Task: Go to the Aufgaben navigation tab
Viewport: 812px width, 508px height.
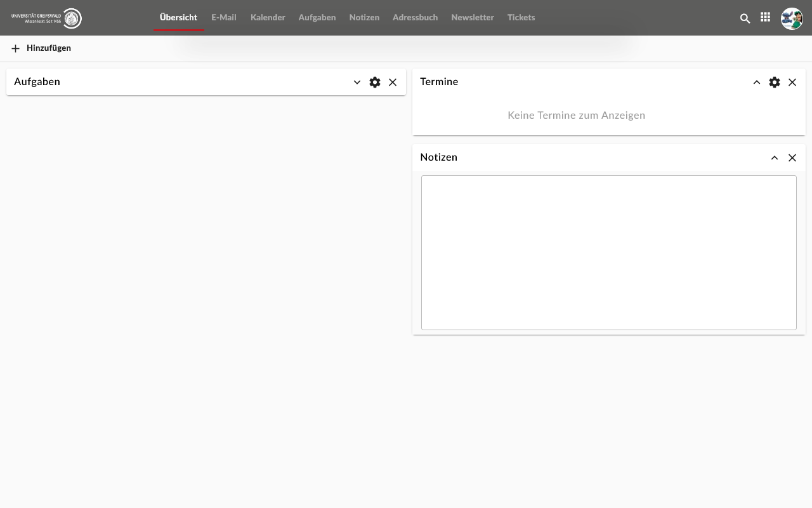Action: pos(317,18)
